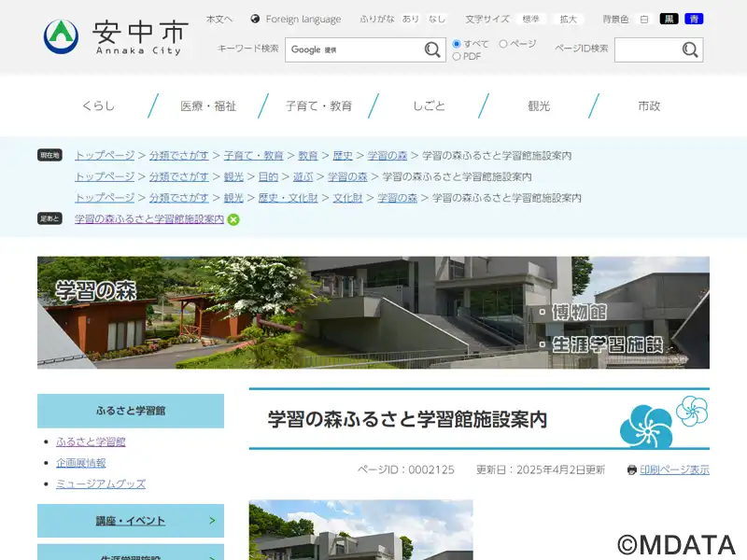Turn furigana on with あり
The height and width of the screenshot is (560, 747).
point(410,19)
